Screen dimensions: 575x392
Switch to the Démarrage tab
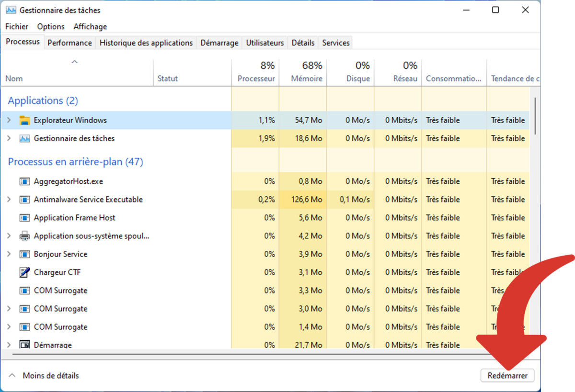tap(219, 43)
